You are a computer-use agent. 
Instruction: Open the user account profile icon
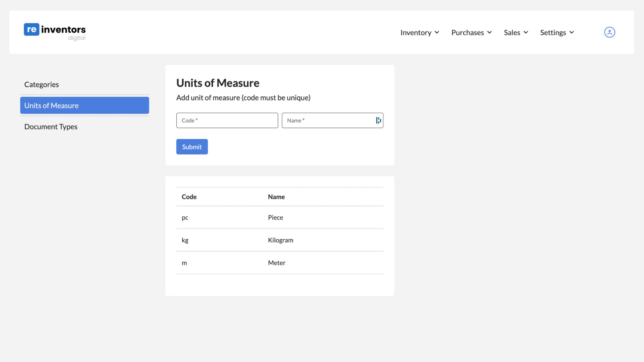pyautogui.click(x=609, y=32)
